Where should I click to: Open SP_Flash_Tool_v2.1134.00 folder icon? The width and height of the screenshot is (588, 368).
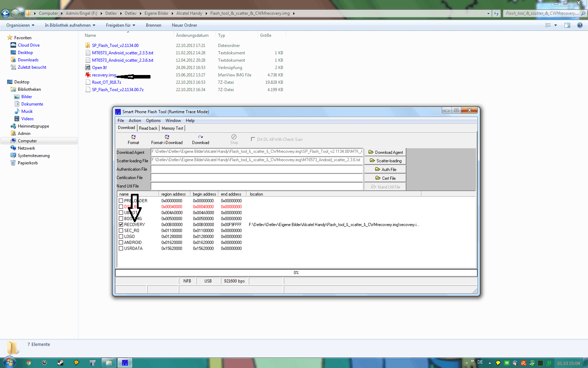coord(87,45)
